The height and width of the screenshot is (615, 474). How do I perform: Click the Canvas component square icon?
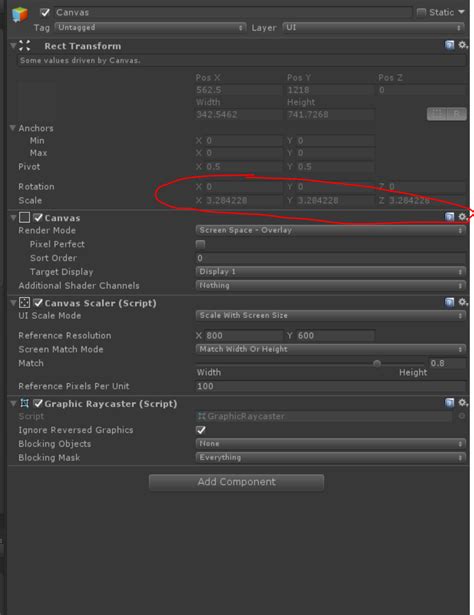24,217
